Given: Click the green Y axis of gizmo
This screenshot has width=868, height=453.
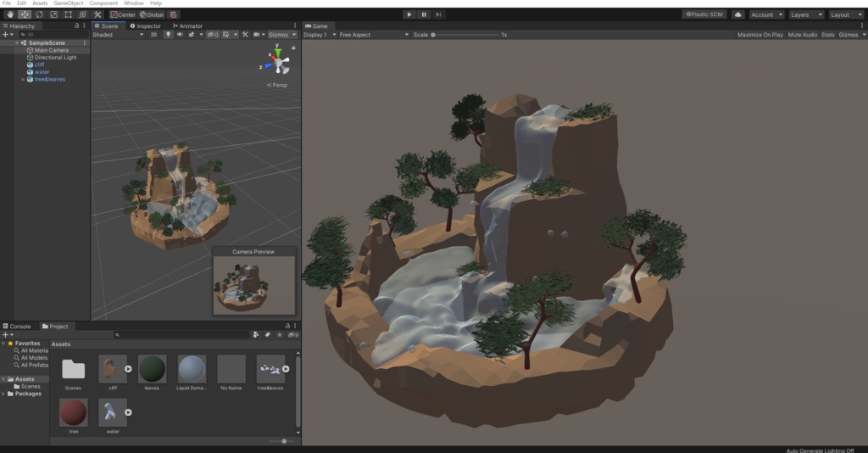Looking at the screenshot, I should pyautogui.click(x=277, y=52).
